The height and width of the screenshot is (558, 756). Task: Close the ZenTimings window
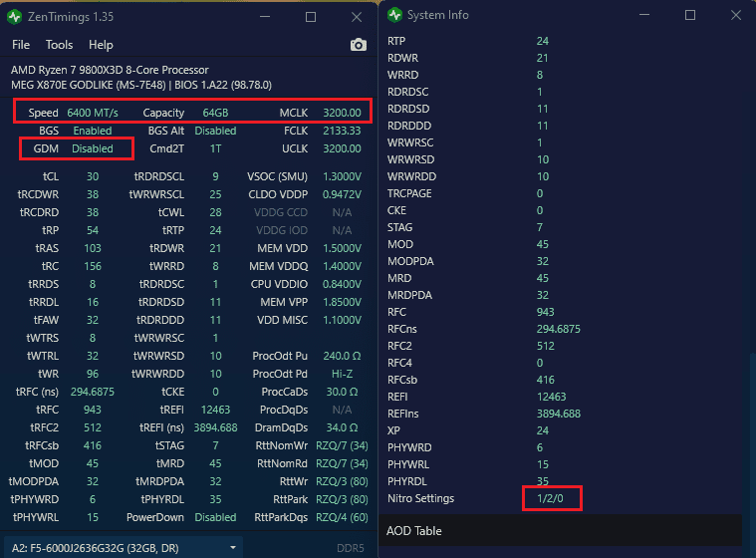357,17
